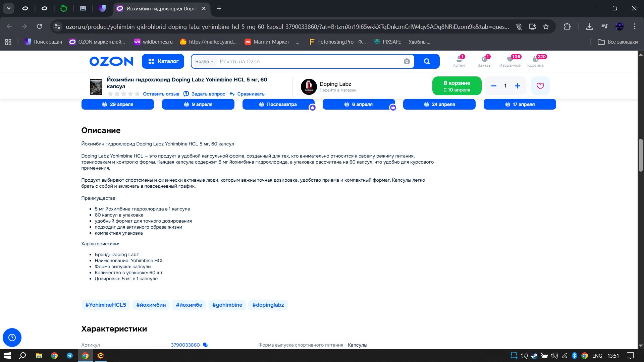644x362 pixels.
Task: Click the Оставить отзыв link
Action: [161, 94]
